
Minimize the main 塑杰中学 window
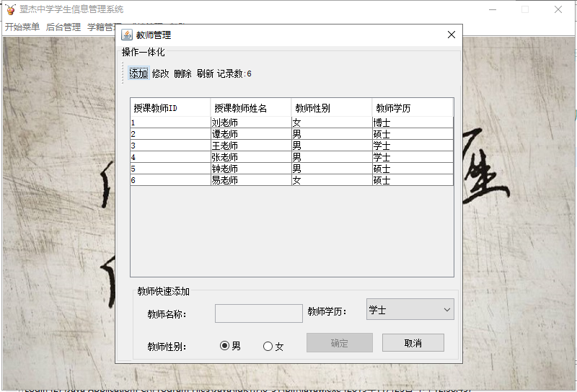coord(493,9)
